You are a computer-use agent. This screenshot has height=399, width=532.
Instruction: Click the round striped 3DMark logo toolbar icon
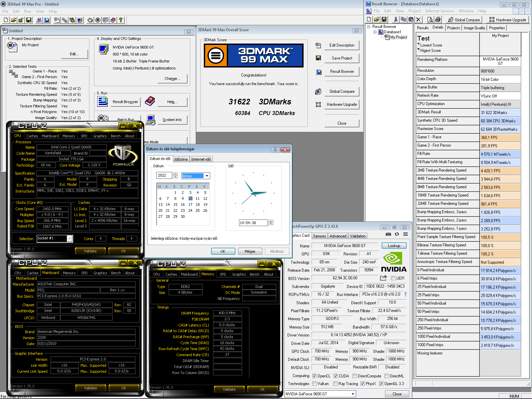tap(98, 20)
